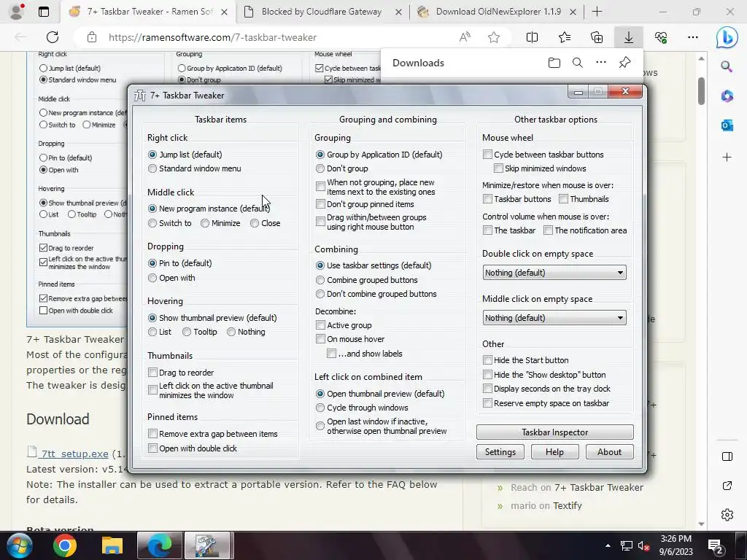
Task: Open the split screen icon in Edge toolbar
Action: 532,37
